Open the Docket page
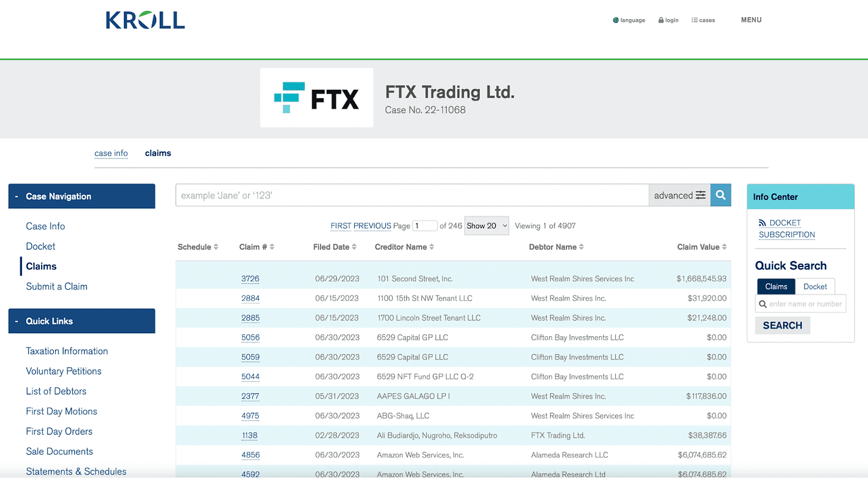Viewport: 868px width, 478px height. [x=41, y=246]
